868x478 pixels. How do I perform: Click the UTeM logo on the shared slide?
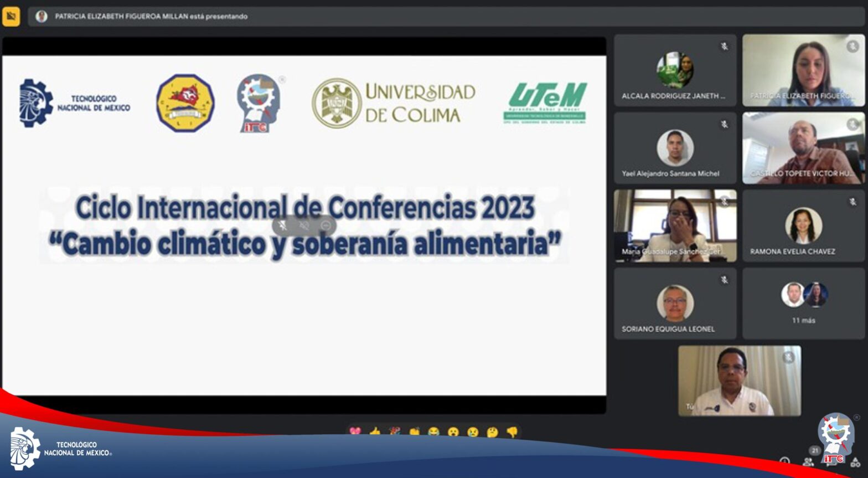(545, 103)
